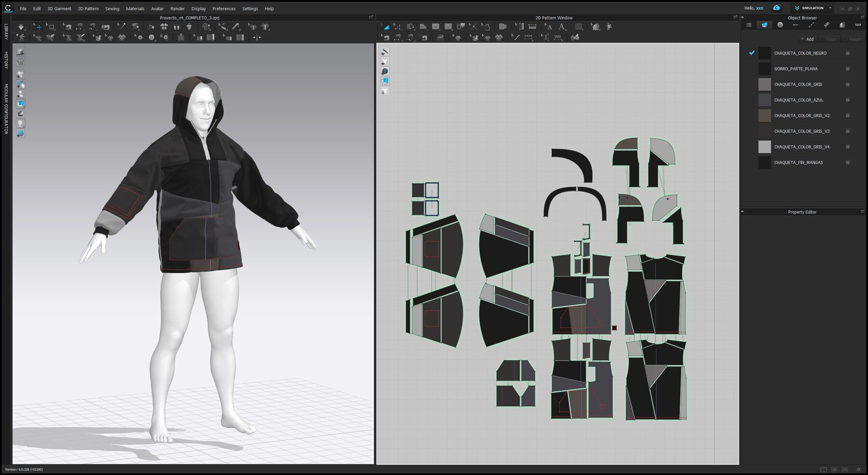Screen dimensions: 868x475
Task: Toggle garment visibility in the 3D view sidebar
Action: [20, 74]
